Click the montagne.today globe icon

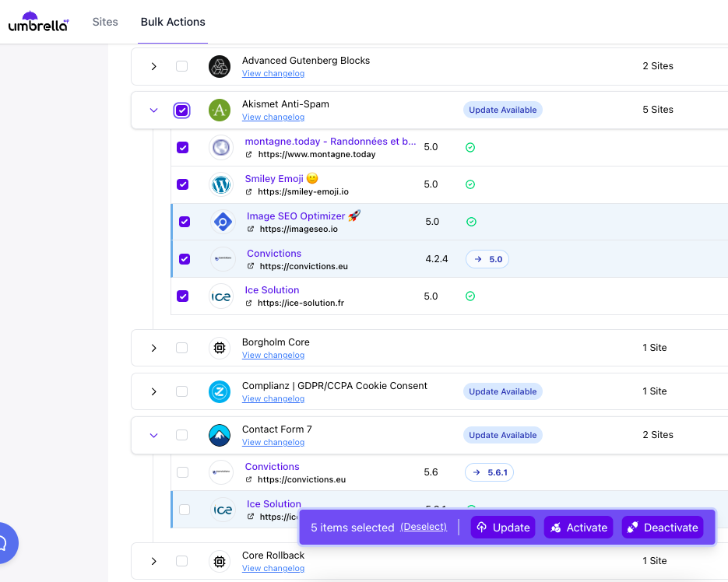pyautogui.click(x=221, y=148)
